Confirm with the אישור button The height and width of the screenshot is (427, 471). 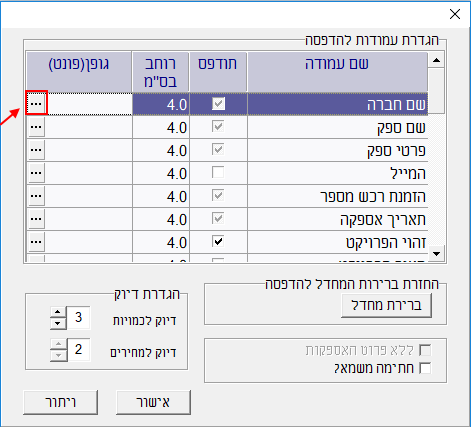pyautogui.click(x=153, y=402)
